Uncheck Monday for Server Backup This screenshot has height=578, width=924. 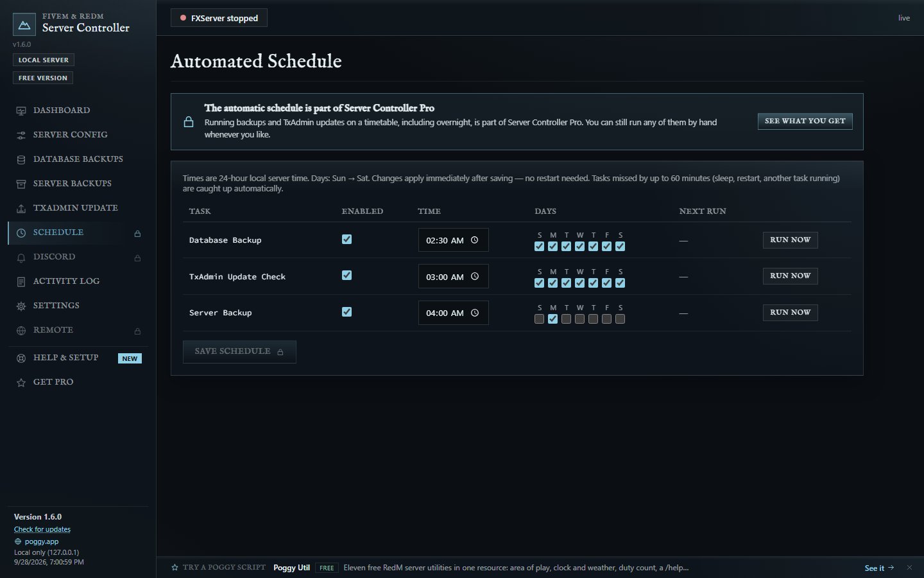tap(552, 319)
